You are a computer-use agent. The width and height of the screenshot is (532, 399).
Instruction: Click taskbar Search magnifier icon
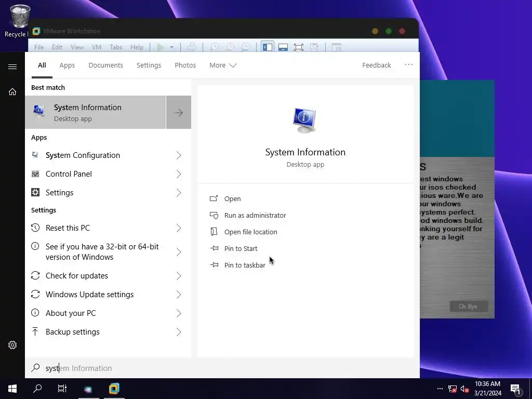37,389
